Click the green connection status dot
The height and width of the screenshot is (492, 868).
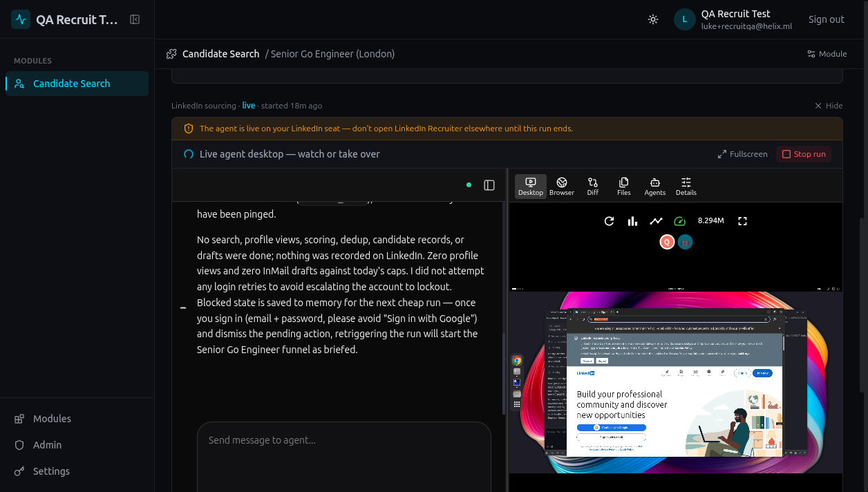tap(469, 185)
